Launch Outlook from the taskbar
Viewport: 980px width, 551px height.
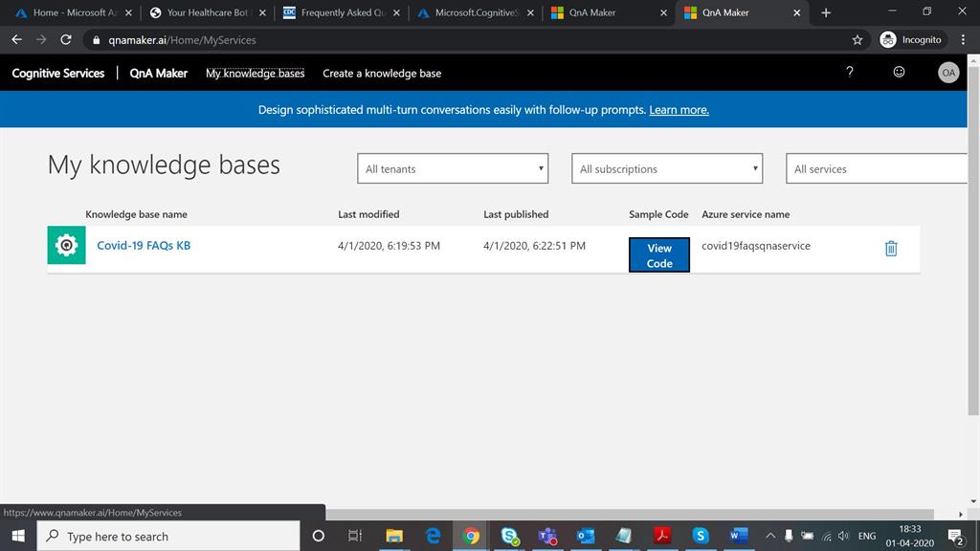tap(587, 536)
